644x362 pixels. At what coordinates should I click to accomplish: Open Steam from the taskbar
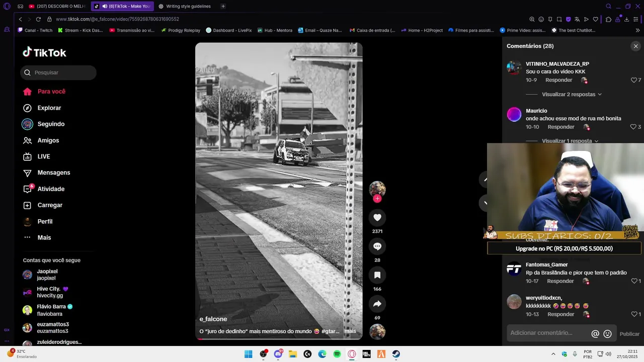[x=396, y=354]
